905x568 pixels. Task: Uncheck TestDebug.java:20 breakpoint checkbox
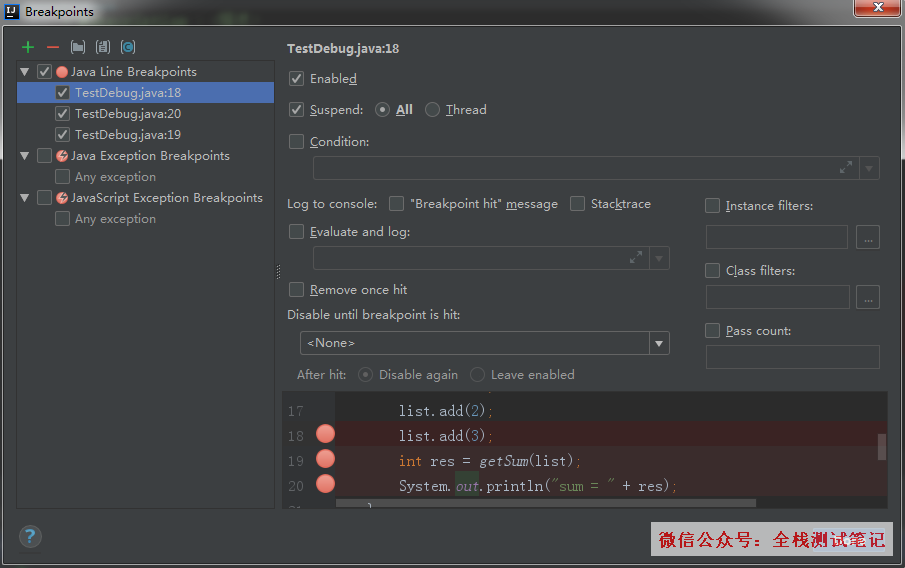[x=62, y=114]
